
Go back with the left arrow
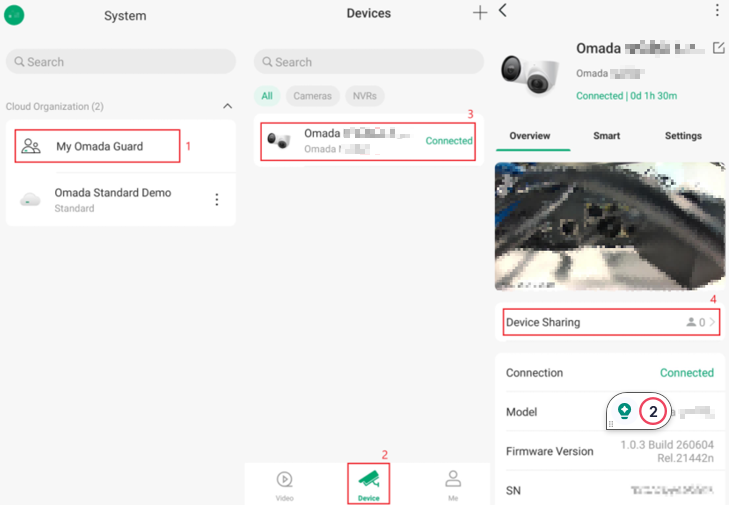[x=503, y=10]
